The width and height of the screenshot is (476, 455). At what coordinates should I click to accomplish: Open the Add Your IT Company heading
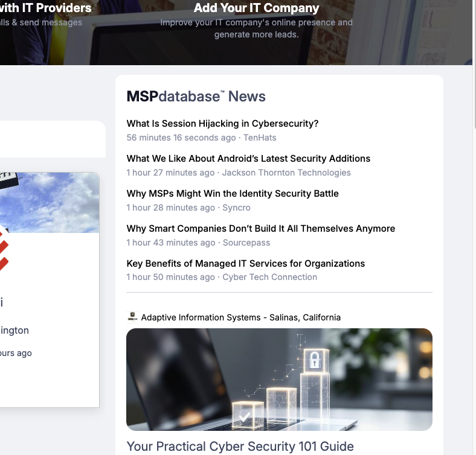256,8
